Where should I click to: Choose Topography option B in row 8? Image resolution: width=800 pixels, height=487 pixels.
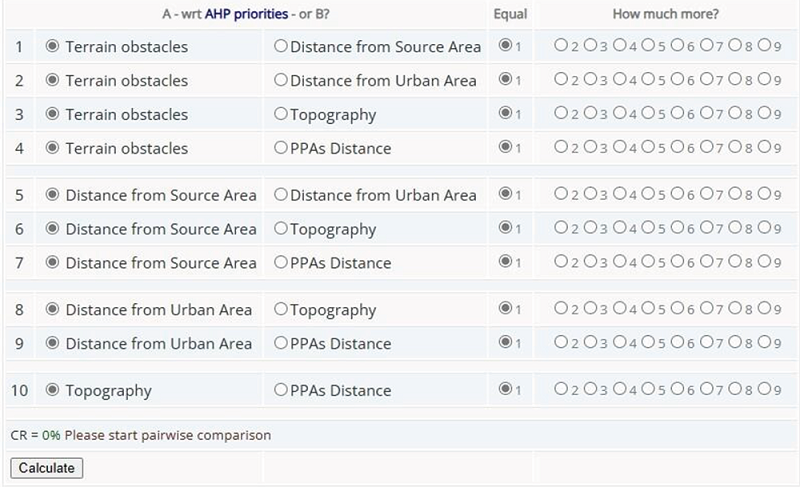click(x=281, y=310)
